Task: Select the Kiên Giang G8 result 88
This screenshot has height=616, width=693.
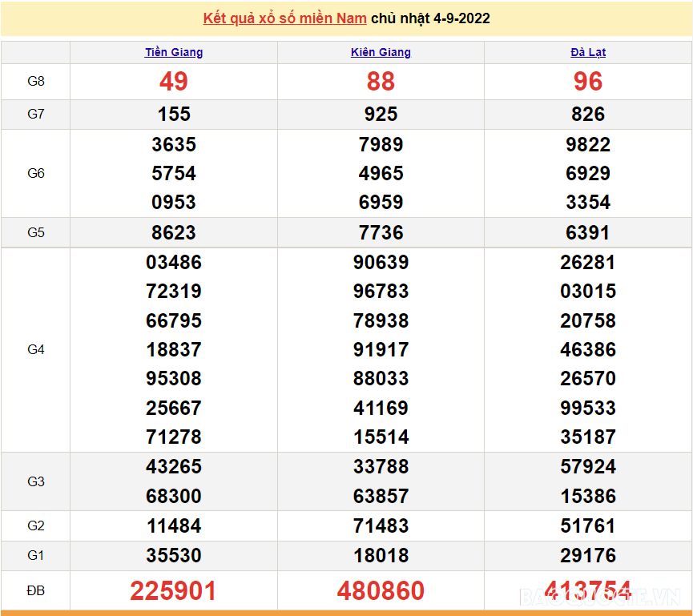Action: point(381,82)
